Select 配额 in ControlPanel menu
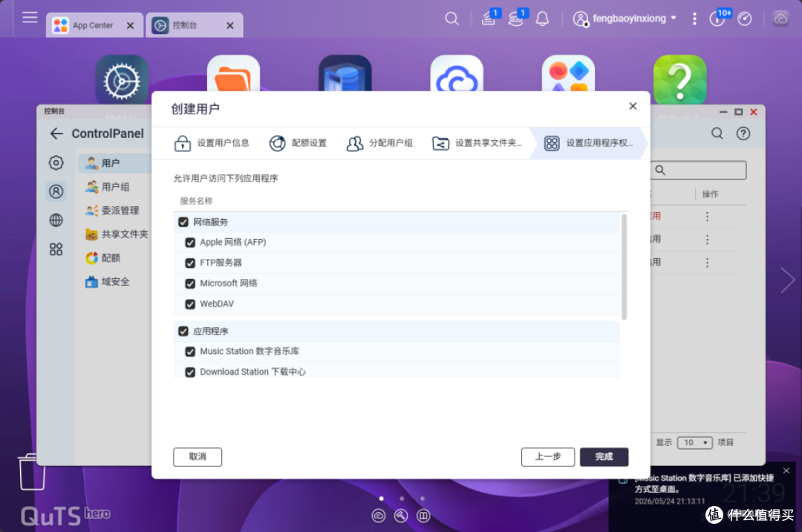The height and width of the screenshot is (532, 802). (115, 257)
